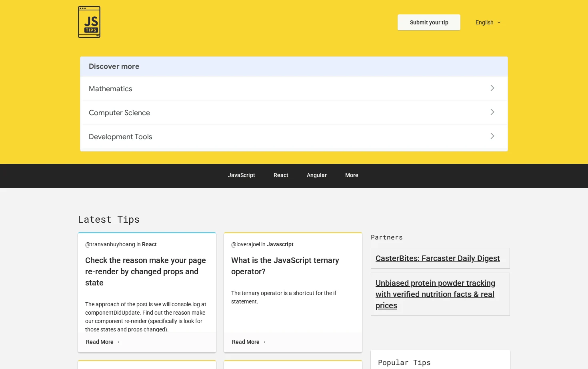588x369 pixels.
Task: Select the JavaScript navigation tab
Action: (242, 175)
